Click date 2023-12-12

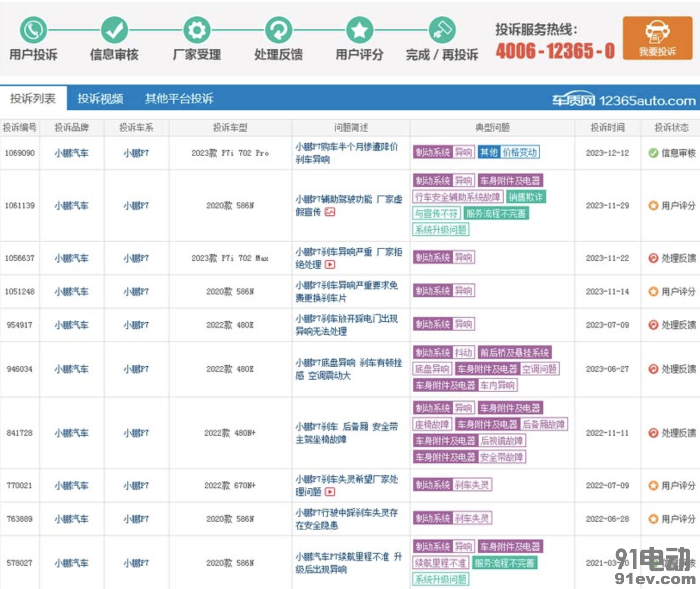coord(607,153)
